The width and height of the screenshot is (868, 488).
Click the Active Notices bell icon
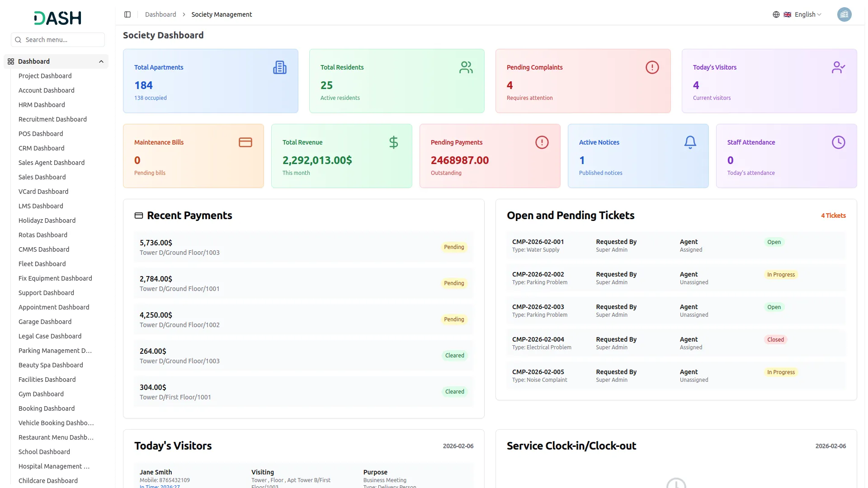pos(690,142)
